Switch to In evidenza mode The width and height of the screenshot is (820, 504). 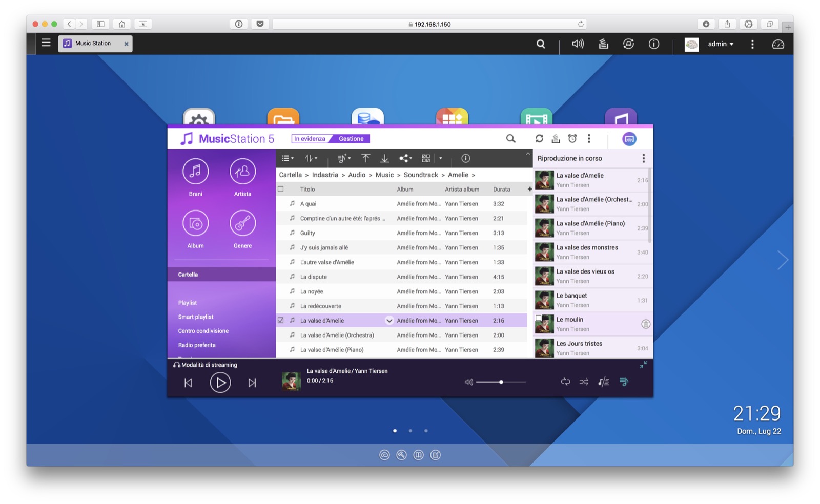(310, 139)
